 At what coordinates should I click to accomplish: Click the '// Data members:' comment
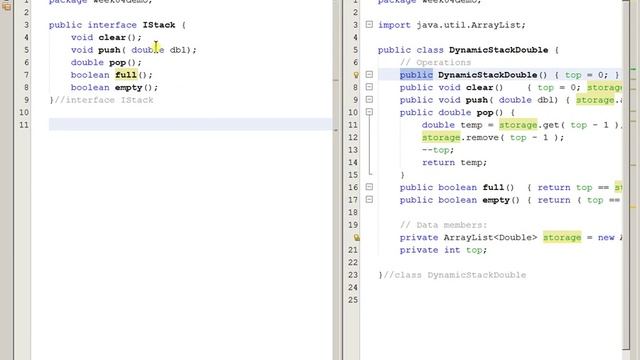pyautogui.click(x=444, y=225)
